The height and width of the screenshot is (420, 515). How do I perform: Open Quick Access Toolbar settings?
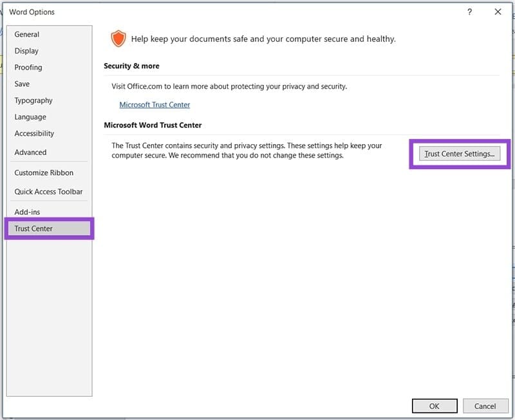[x=44, y=191]
